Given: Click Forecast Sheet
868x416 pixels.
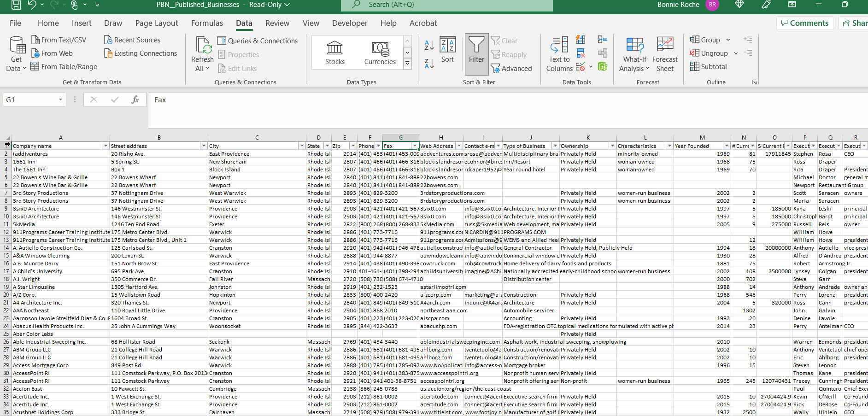Looking at the screenshot, I should point(665,54).
